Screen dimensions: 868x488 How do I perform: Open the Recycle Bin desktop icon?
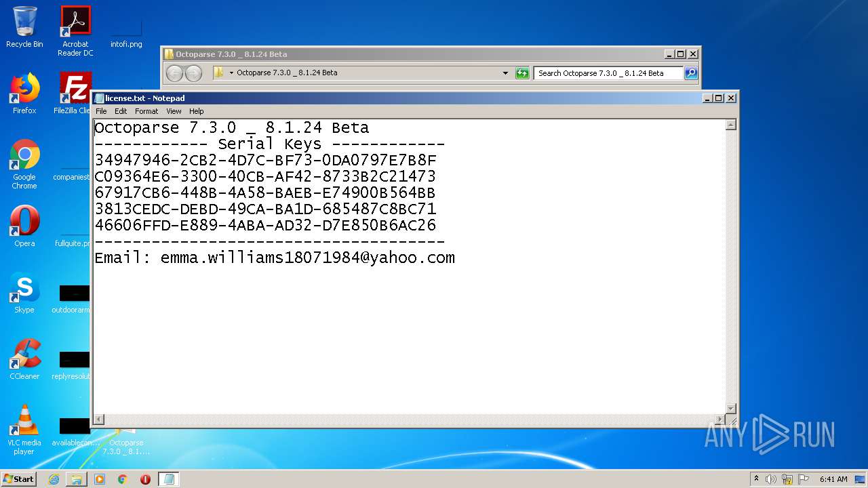pyautogui.click(x=24, y=27)
